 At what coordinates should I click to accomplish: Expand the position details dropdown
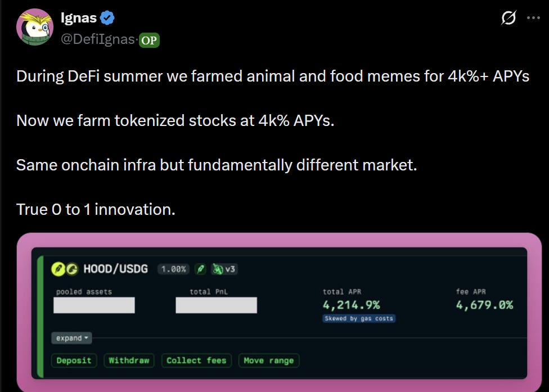[x=72, y=338]
